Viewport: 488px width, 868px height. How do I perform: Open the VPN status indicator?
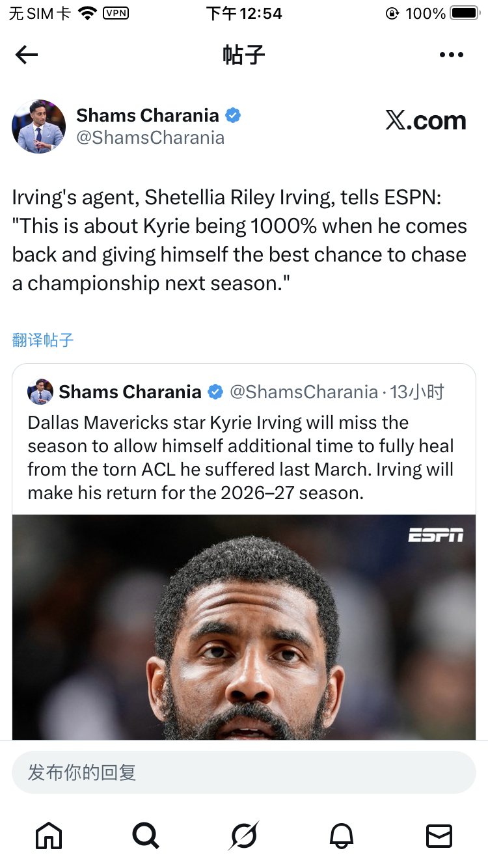tap(115, 12)
